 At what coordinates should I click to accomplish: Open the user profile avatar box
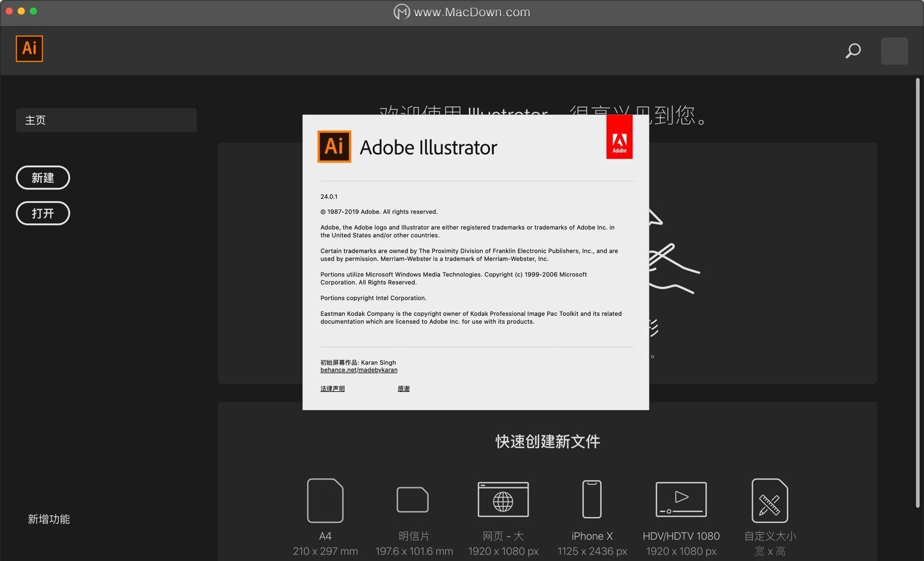tap(894, 51)
